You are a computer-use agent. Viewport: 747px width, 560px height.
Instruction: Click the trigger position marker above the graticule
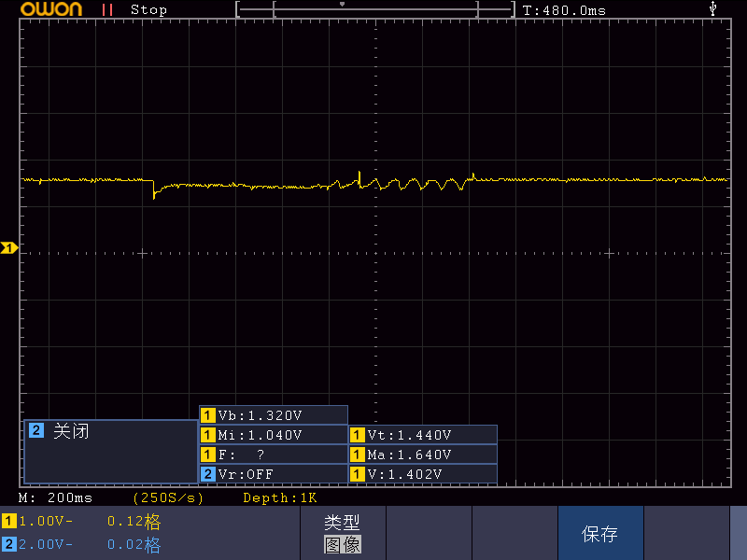(x=342, y=5)
